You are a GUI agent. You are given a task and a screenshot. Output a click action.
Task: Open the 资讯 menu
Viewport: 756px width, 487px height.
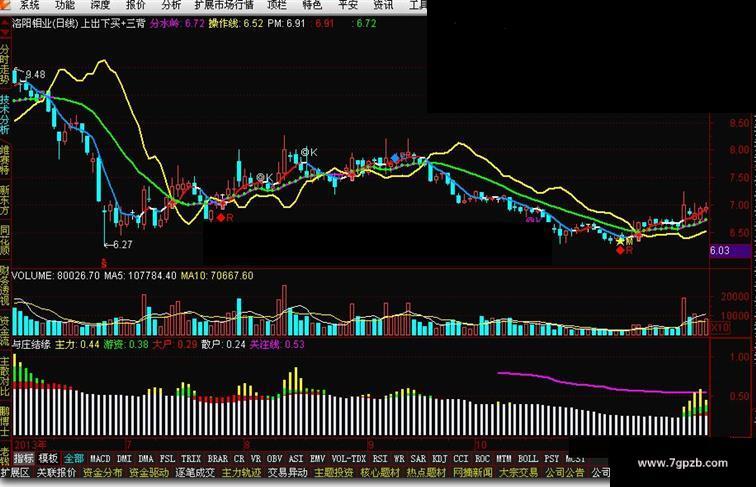383,5
